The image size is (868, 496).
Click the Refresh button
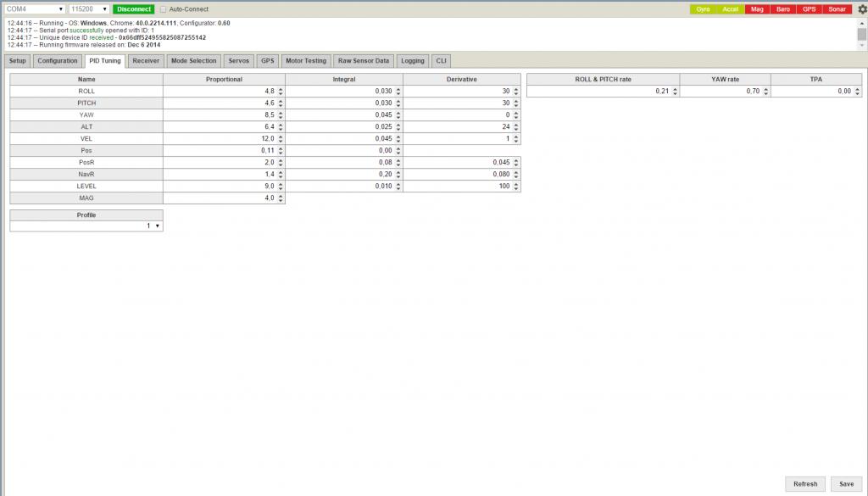coord(805,484)
